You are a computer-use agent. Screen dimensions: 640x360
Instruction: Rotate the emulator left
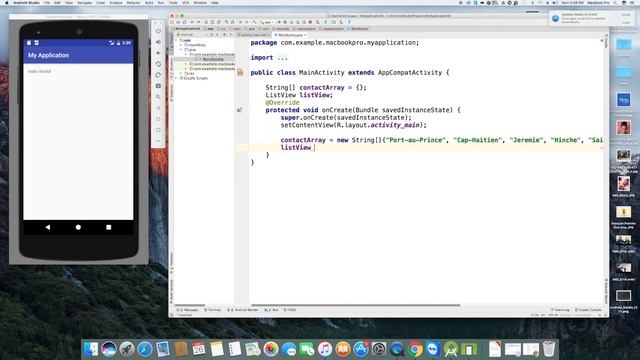[158, 64]
